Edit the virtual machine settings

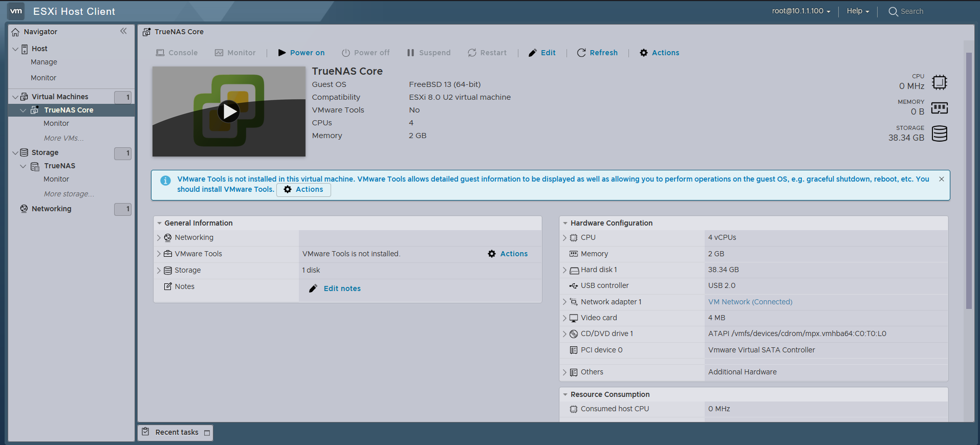542,53
